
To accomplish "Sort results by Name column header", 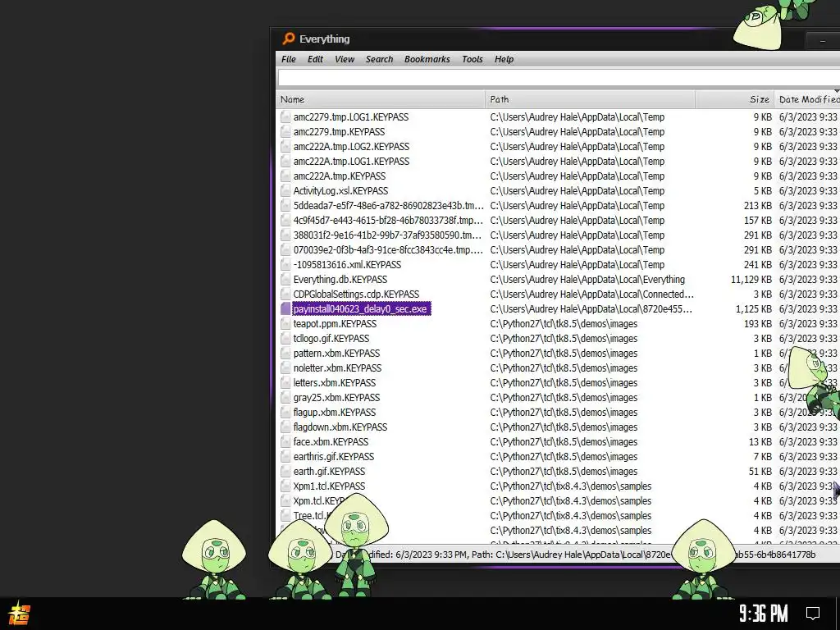I will click(x=381, y=99).
